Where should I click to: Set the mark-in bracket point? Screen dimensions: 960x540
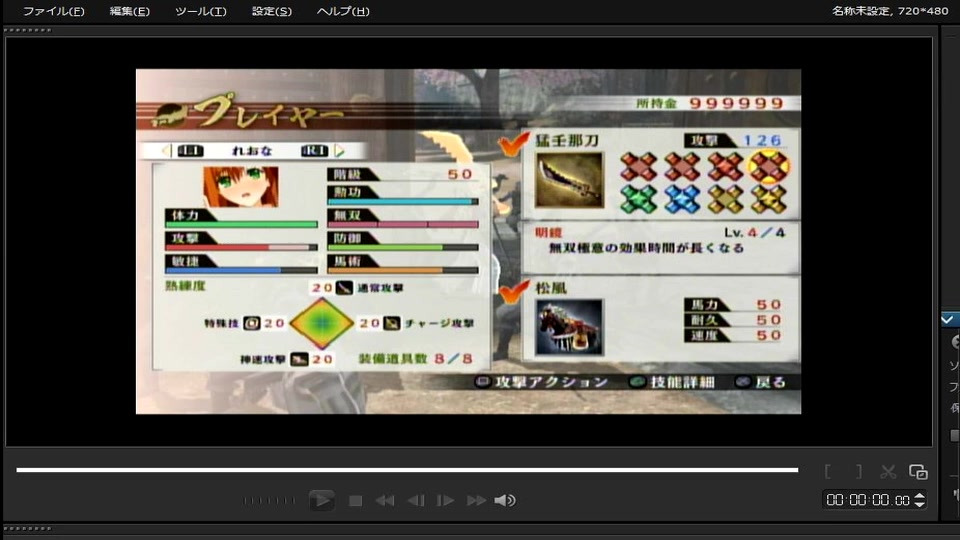coord(828,471)
